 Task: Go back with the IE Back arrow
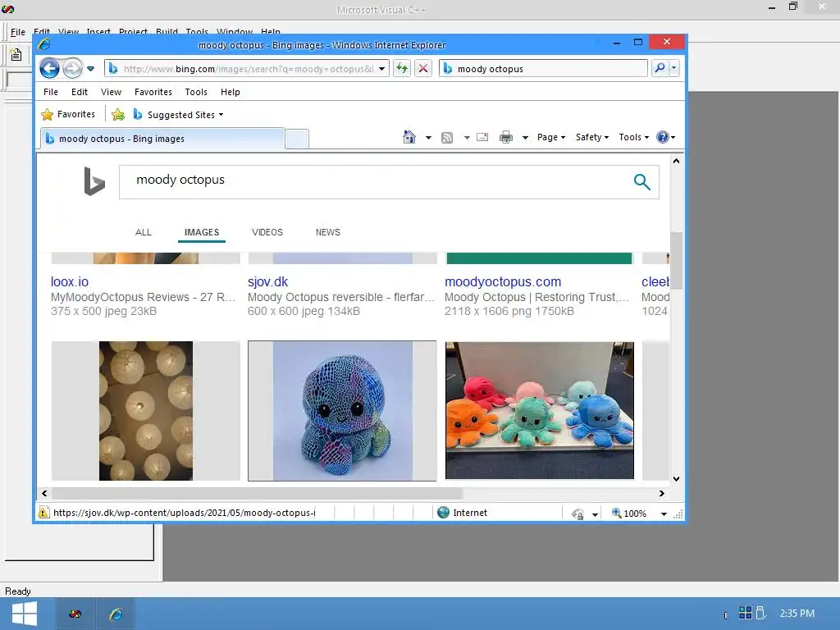click(x=50, y=69)
